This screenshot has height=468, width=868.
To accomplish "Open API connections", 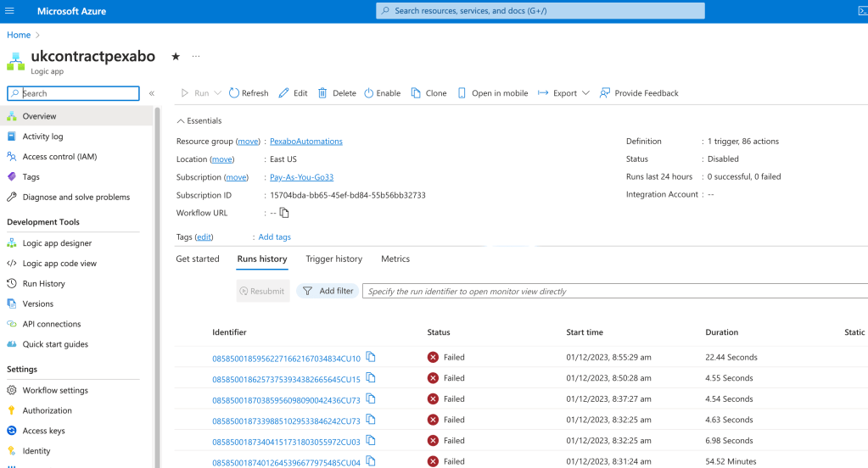I will [52, 324].
